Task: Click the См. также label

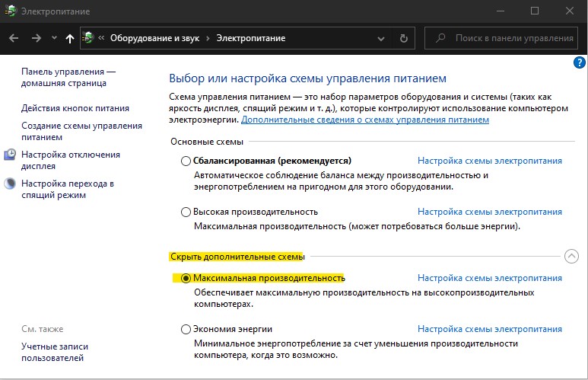Action: click(x=42, y=329)
